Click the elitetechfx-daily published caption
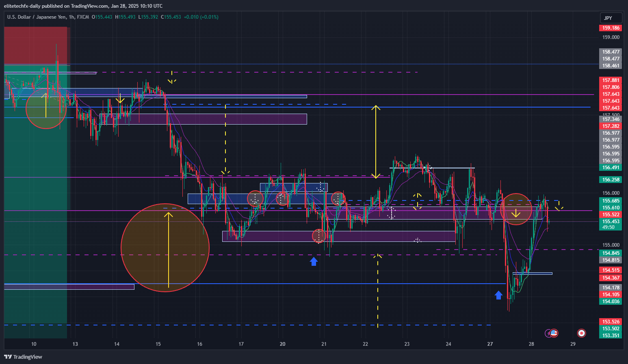The height and width of the screenshot is (364, 628). 83,6
